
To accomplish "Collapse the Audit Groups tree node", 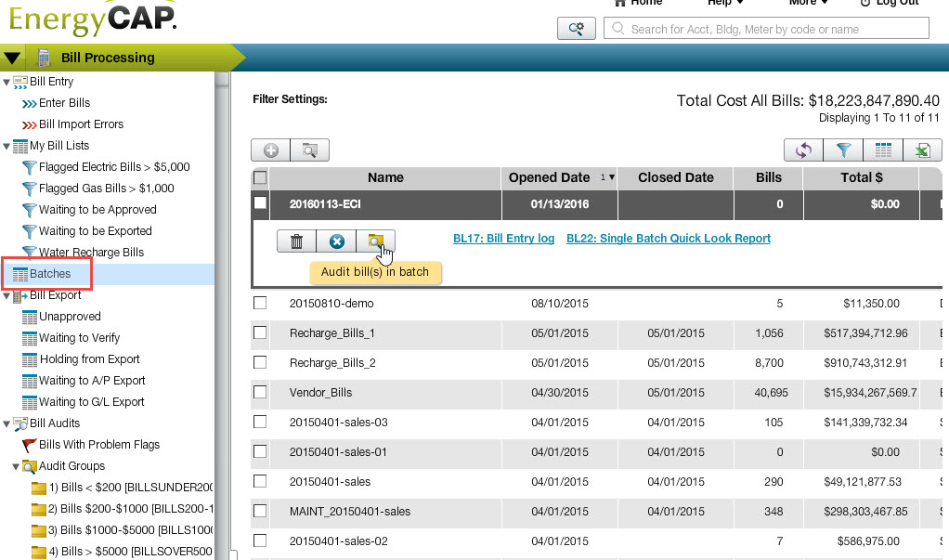I will [16, 466].
